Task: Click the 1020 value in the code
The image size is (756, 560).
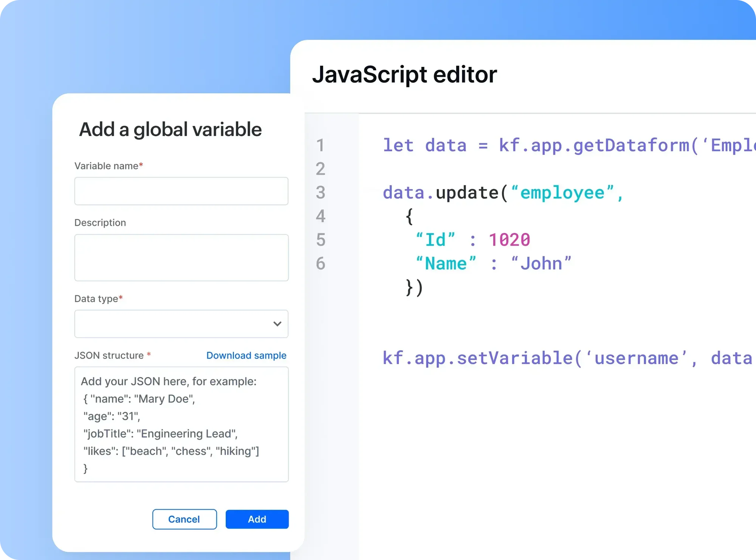Action: [x=510, y=240]
